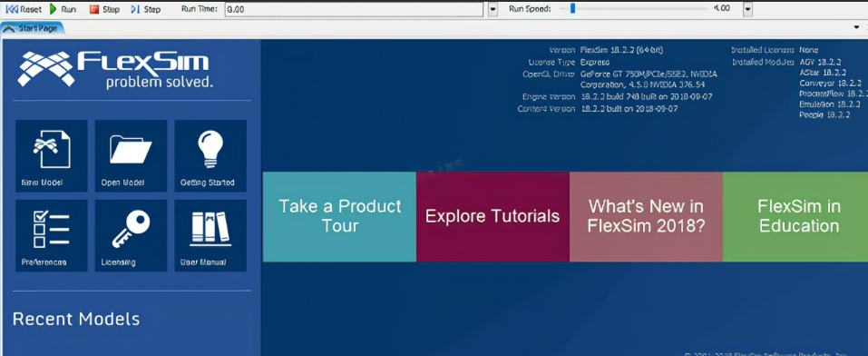This screenshot has height=356, width=868.
Task: Create a New Model from the tile
Action: 52,156
